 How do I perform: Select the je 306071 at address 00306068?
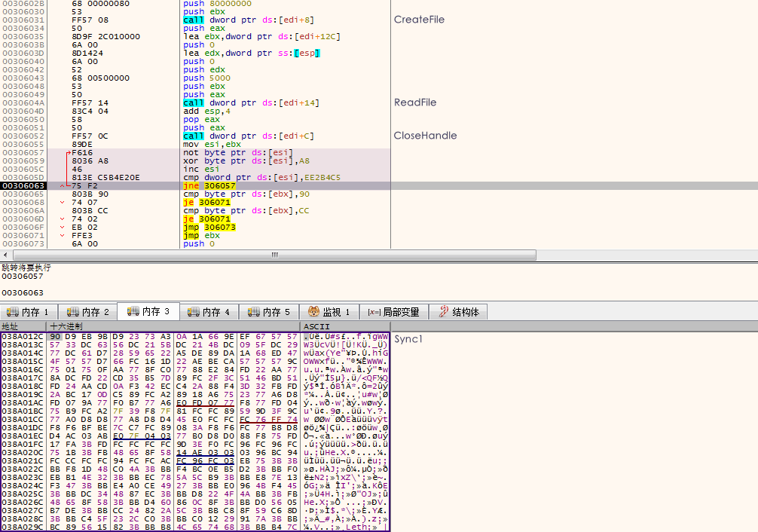[x=206, y=202]
